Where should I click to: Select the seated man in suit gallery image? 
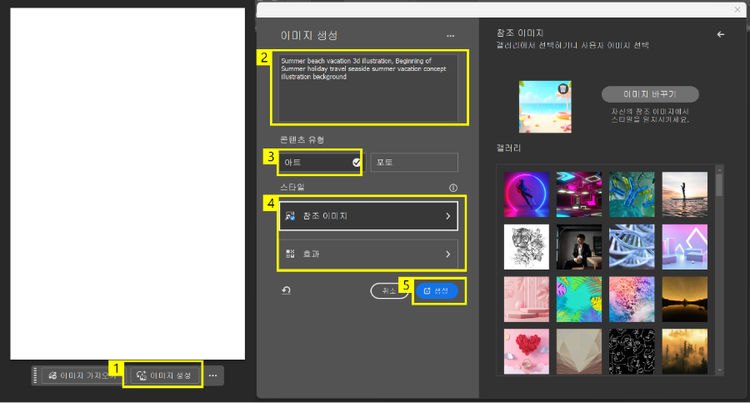(579, 247)
